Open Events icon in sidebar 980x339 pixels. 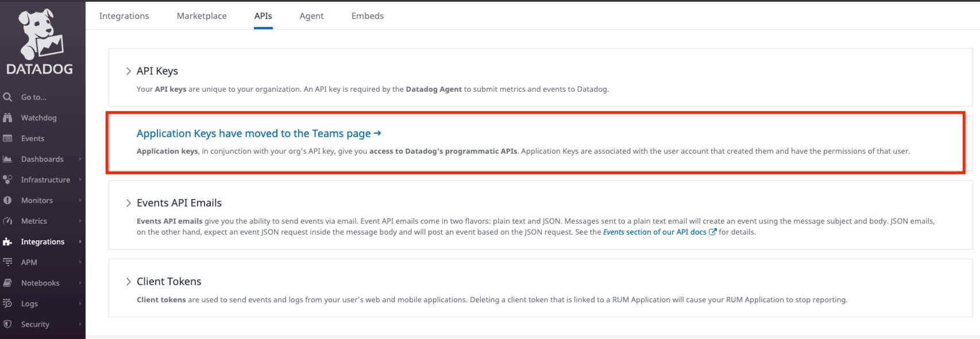coord(7,138)
